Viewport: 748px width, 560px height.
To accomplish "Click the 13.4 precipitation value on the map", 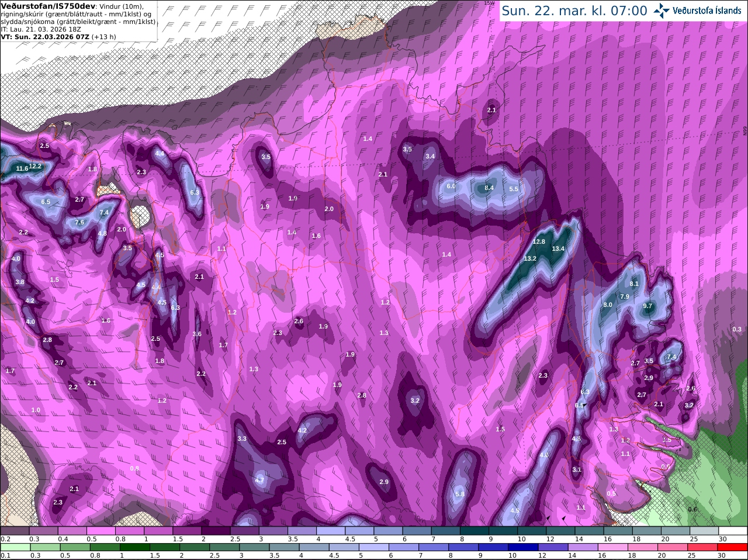I will (x=558, y=248).
